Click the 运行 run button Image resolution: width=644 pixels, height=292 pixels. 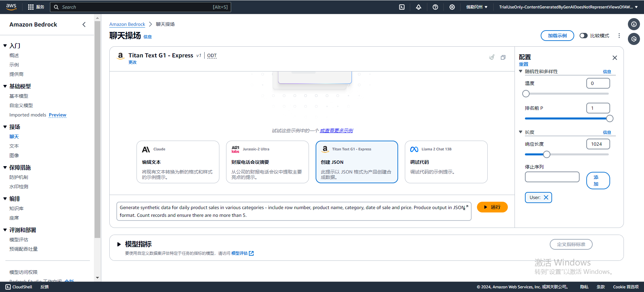(492, 207)
